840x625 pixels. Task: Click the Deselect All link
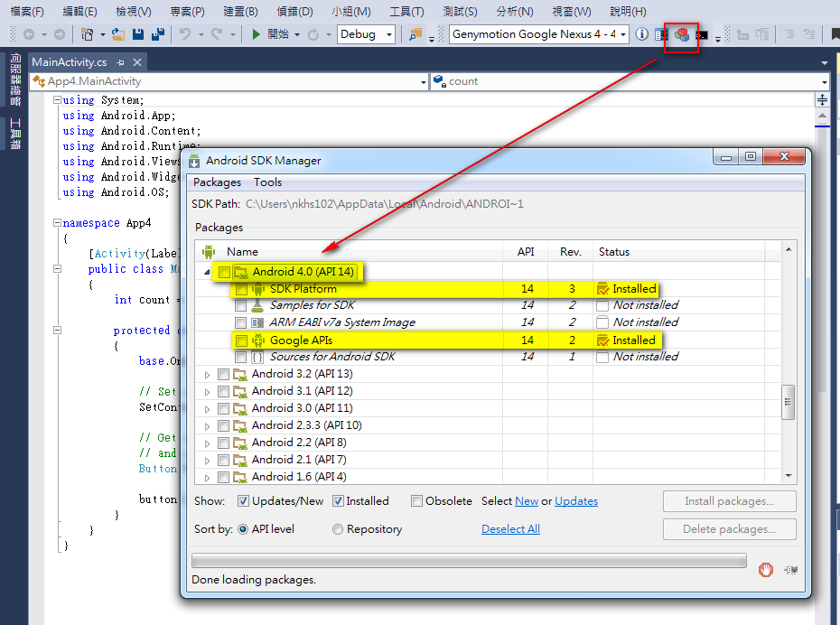click(510, 529)
